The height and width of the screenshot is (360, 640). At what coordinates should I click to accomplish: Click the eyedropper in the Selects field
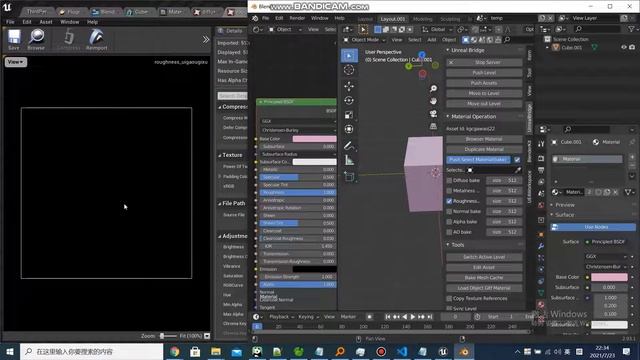coord(518,170)
